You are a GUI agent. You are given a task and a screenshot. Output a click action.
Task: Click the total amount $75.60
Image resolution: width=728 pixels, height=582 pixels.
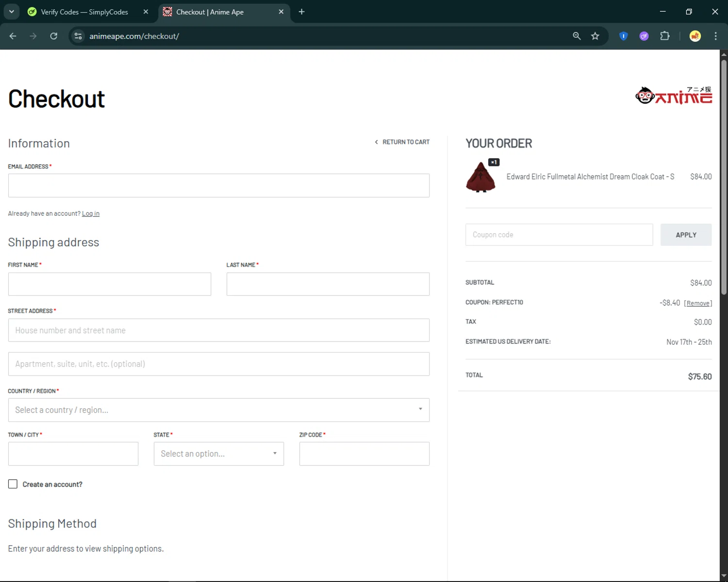click(x=700, y=376)
